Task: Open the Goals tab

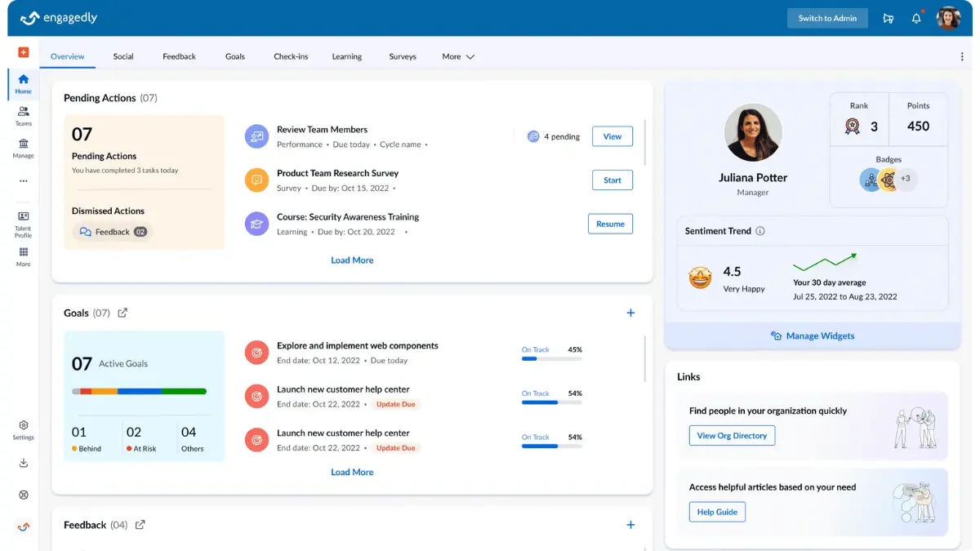Action: coord(235,56)
